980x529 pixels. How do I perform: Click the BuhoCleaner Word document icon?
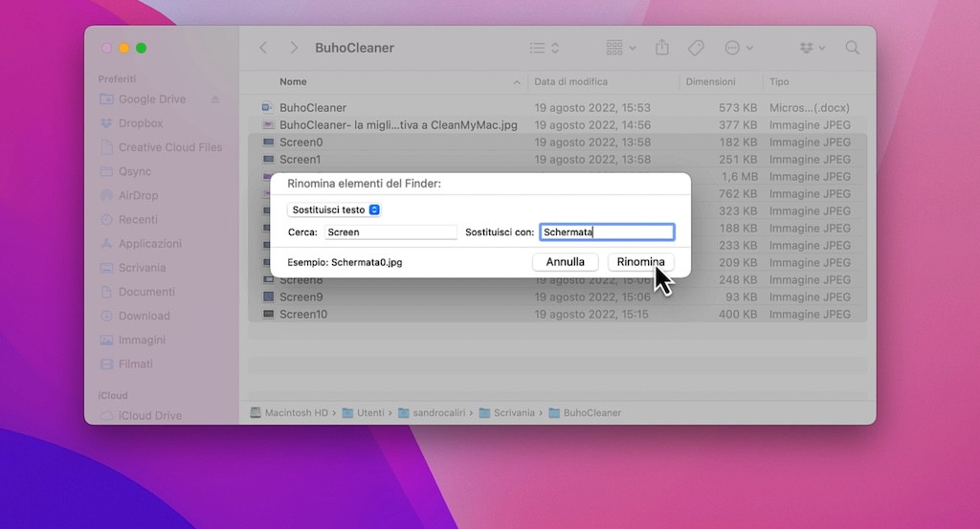(268, 107)
